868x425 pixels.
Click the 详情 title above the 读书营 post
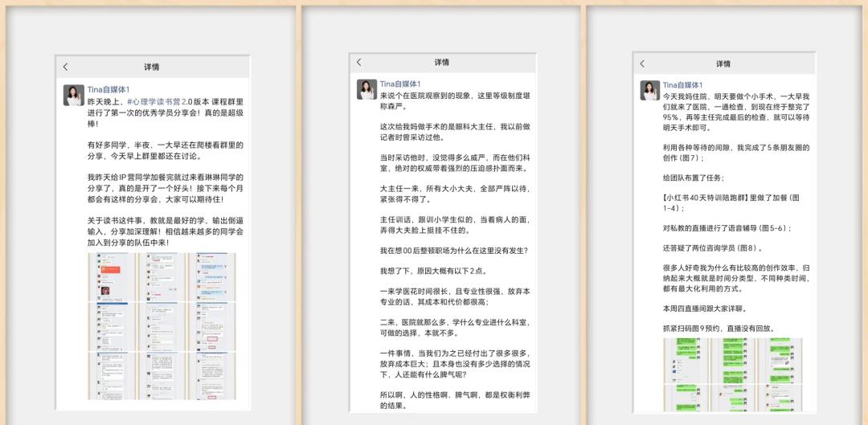[152, 67]
